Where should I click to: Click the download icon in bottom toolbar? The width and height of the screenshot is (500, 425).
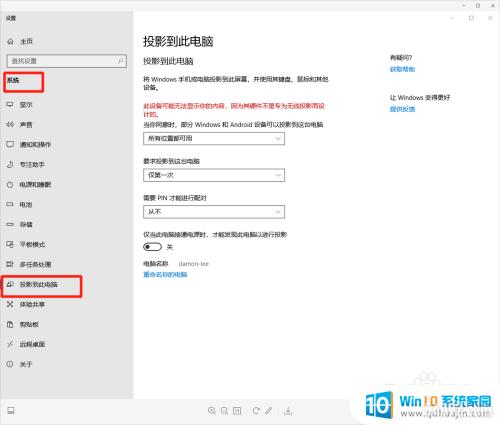click(288, 411)
